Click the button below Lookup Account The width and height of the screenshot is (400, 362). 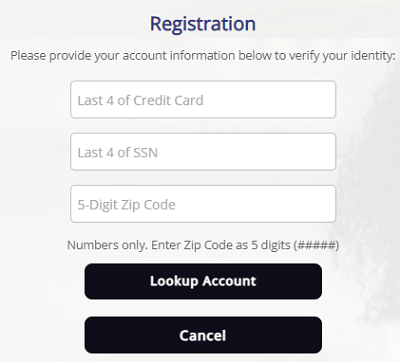point(203,335)
